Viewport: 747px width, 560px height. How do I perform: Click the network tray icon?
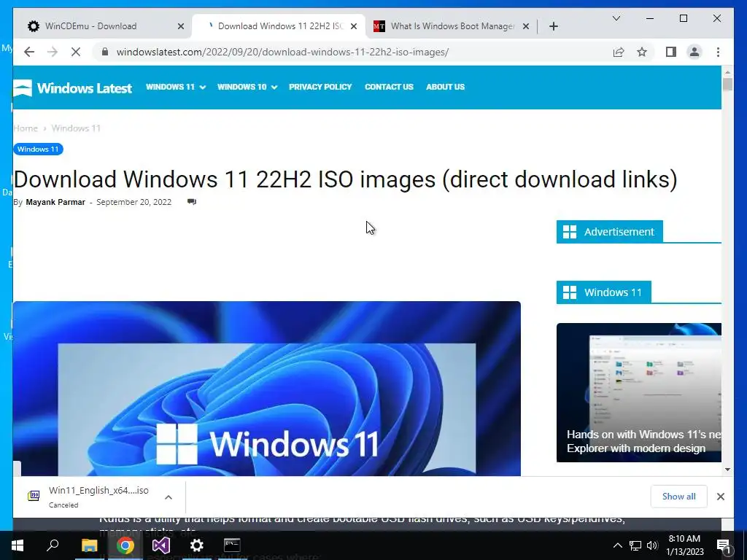(x=635, y=545)
